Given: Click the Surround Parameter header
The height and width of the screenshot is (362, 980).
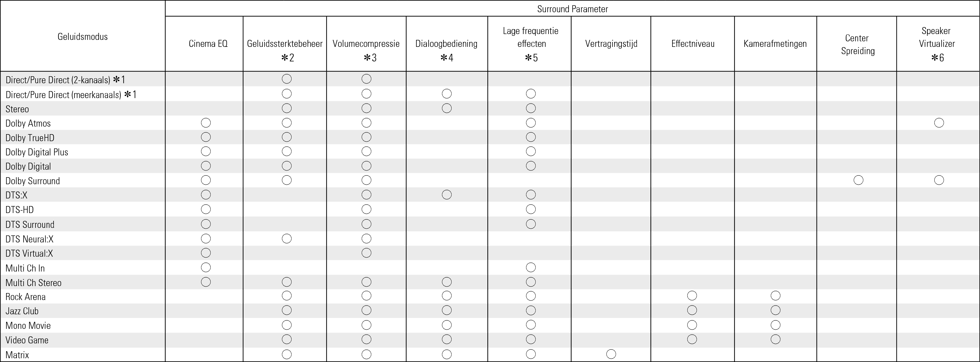Looking at the screenshot, I should tap(572, 9).
